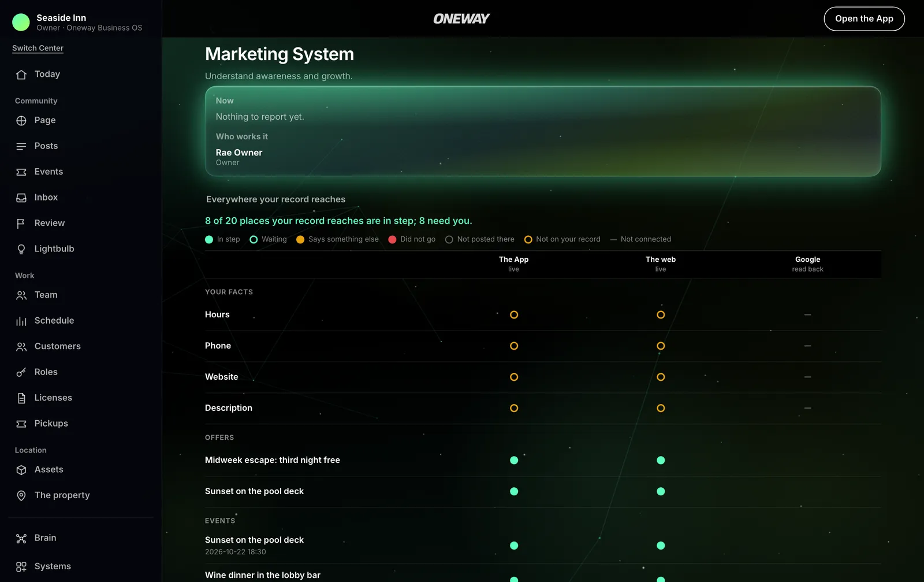Select the Lightbulb icon in sidebar
924x582 pixels.
tap(21, 249)
